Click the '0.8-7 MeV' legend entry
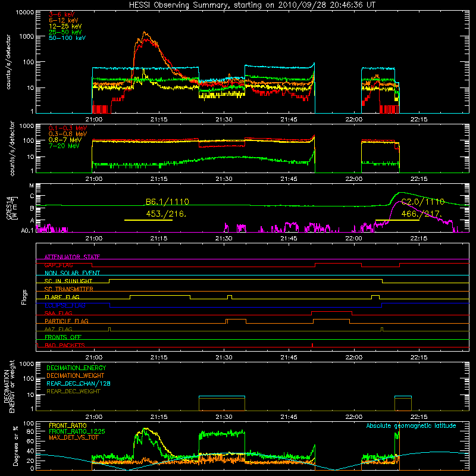 click(65, 140)
